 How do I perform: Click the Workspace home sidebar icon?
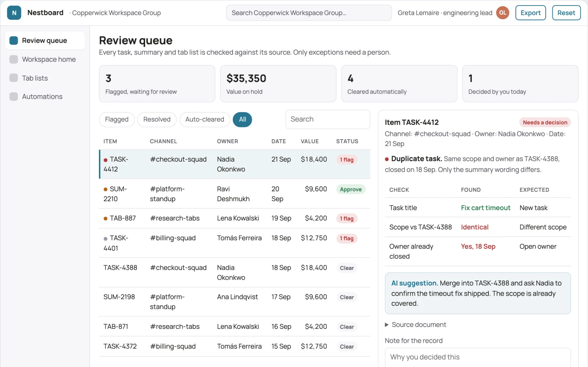[x=14, y=59]
